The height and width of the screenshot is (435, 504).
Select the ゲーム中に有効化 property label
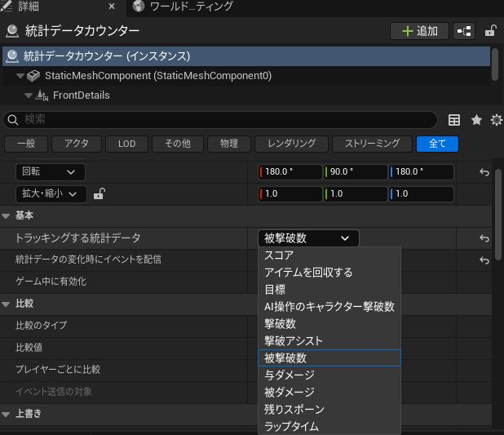point(51,282)
